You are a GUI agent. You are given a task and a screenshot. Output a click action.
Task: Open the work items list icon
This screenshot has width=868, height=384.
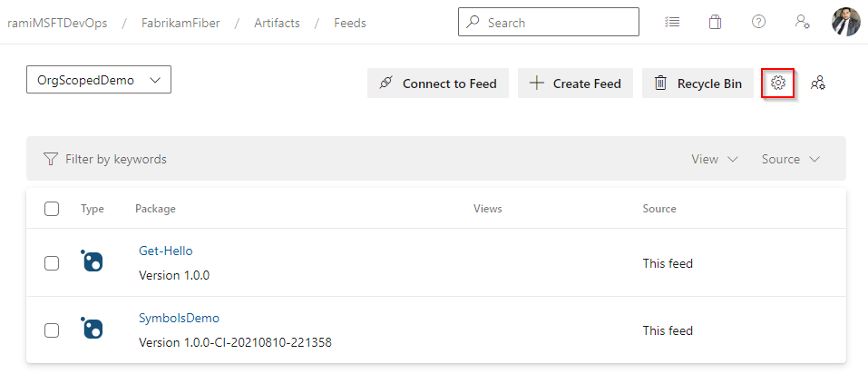[672, 23]
